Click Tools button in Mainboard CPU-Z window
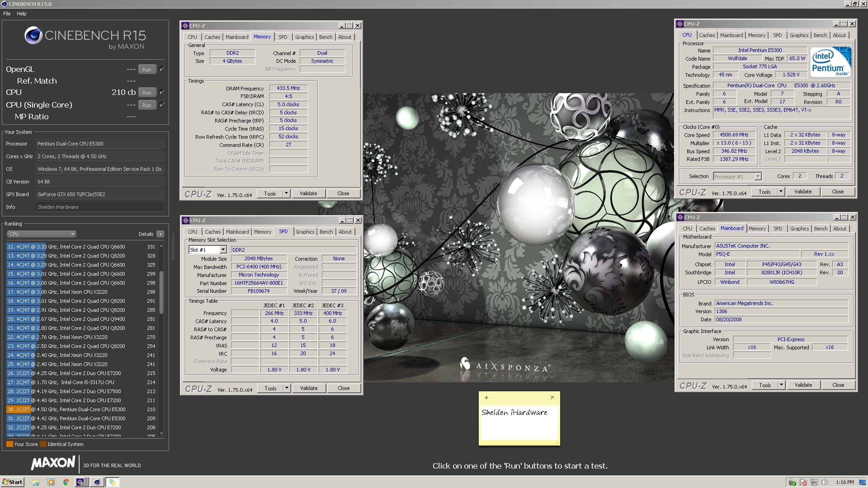 pos(765,385)
